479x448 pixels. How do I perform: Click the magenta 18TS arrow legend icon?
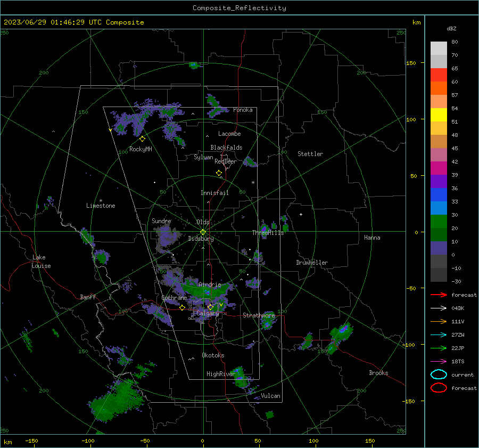point(439,362)
